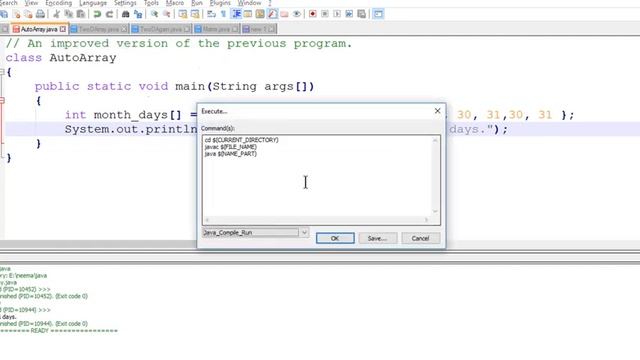
Task: Click Run Macro Multiple Times icon
Action: (349, 14)
